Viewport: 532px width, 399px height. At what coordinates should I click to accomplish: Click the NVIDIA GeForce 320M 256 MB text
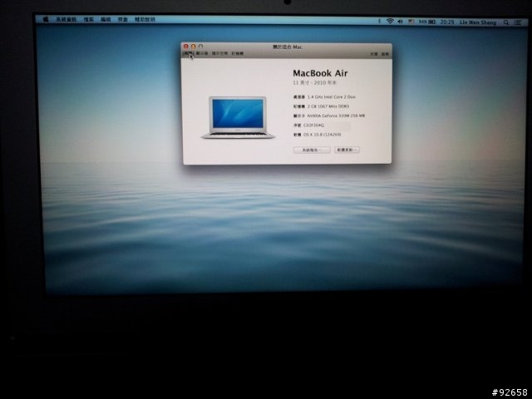coord(336,116)
